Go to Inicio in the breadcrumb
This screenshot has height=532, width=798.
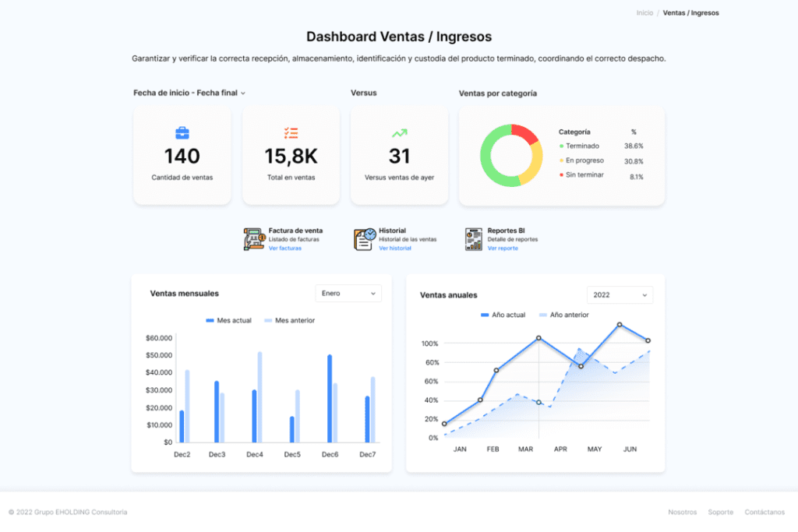tap(644, 13)
